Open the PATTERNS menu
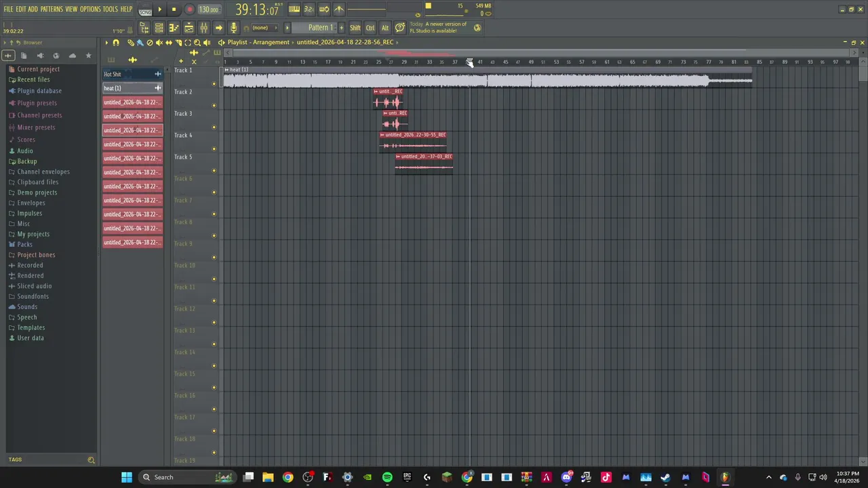868x488 pixels. pos(52,9)
